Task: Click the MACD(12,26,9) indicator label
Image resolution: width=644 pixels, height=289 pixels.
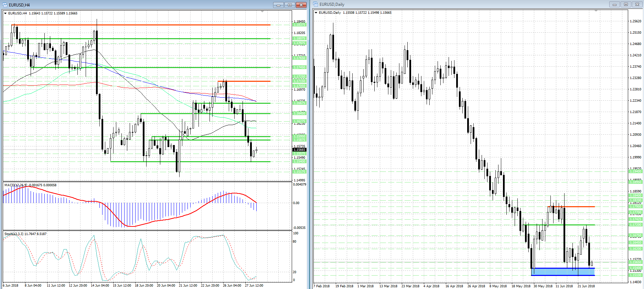Action: [30, 185]
